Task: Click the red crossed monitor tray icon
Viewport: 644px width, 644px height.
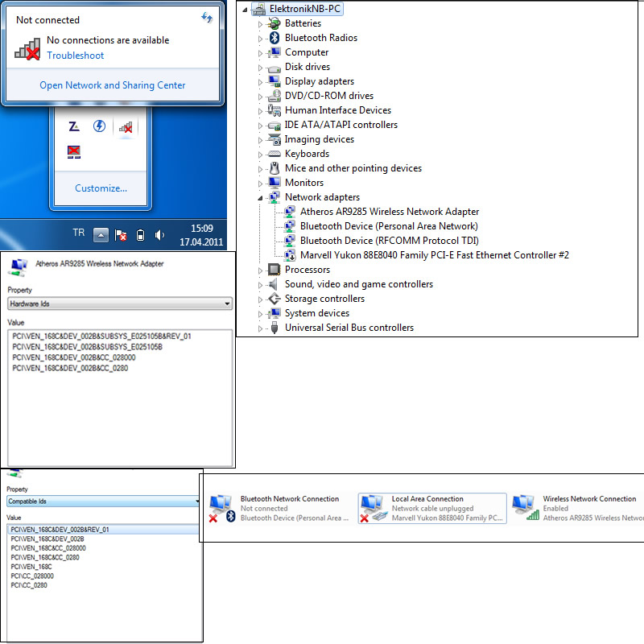Action: pos(74,152)
